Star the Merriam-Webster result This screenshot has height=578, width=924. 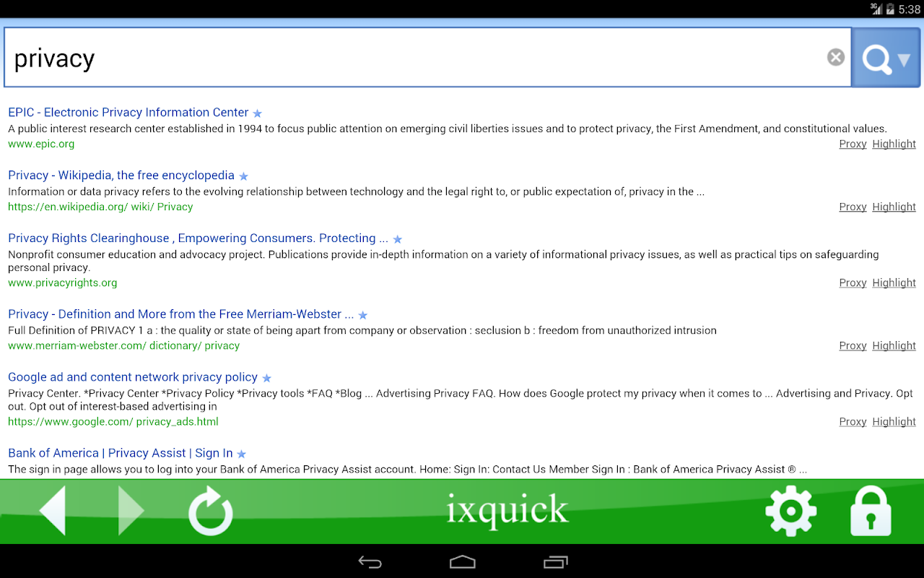pyautogui.click(x=363, y=315)
